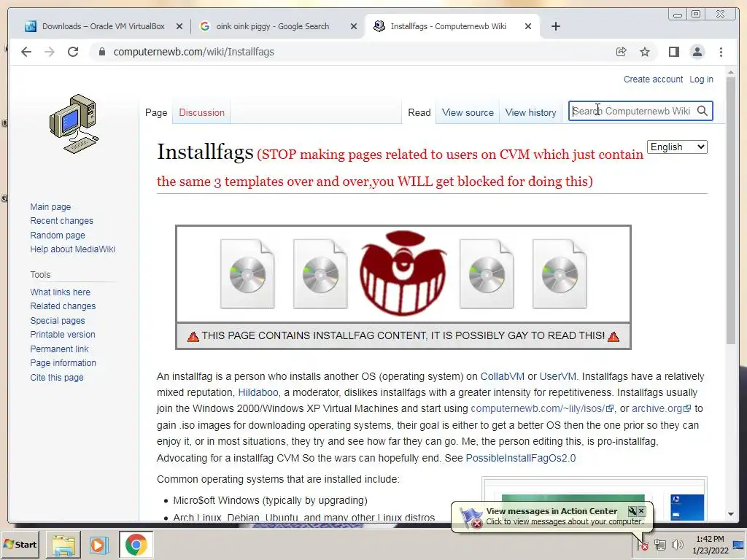The image size is (747, 560).
Task: Open Windows Explorer from the taskbar
Action: click(63, 545)
